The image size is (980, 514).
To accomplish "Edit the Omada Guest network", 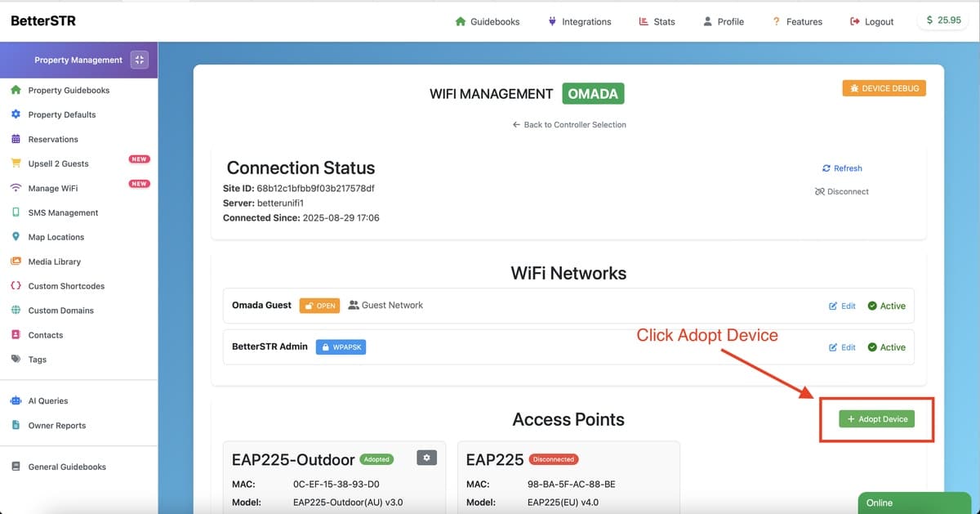I will [842, 306].
